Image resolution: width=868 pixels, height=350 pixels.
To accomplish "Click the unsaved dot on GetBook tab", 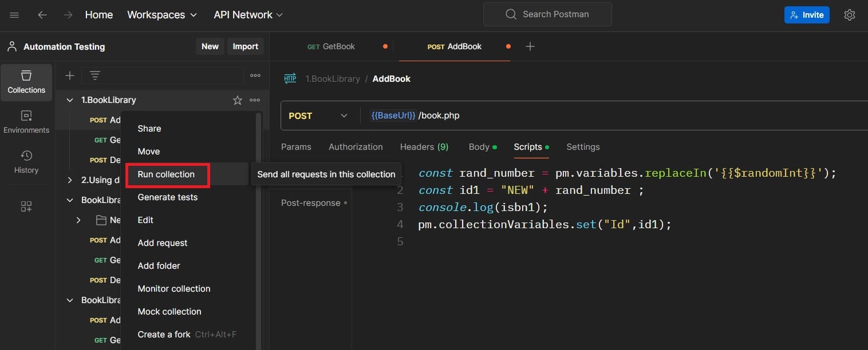I will [385, 46].
